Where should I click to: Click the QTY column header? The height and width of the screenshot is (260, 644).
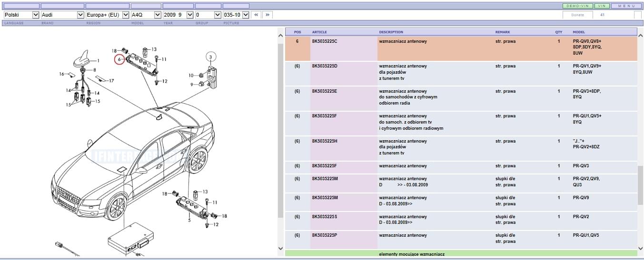[x=558, y=32]
